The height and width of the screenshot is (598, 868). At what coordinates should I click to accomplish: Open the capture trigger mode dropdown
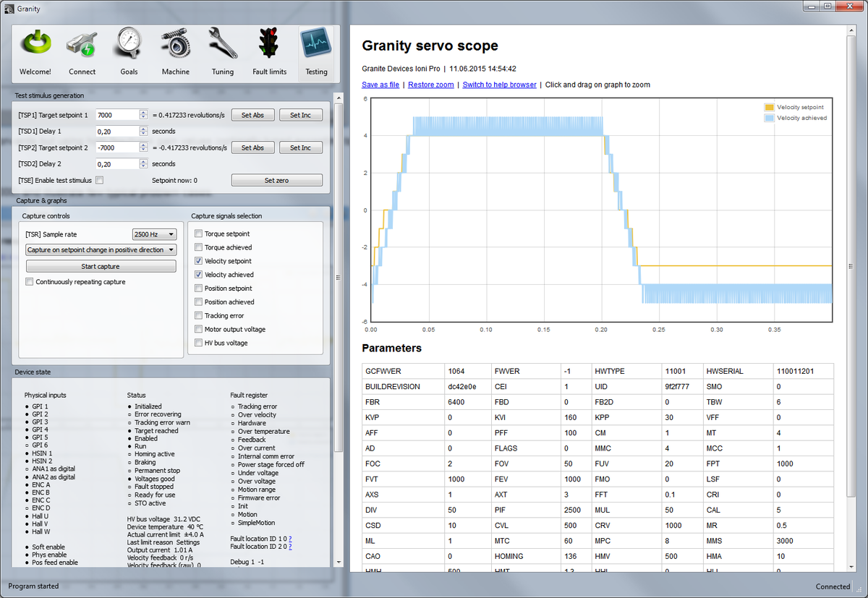pos(101,249)
